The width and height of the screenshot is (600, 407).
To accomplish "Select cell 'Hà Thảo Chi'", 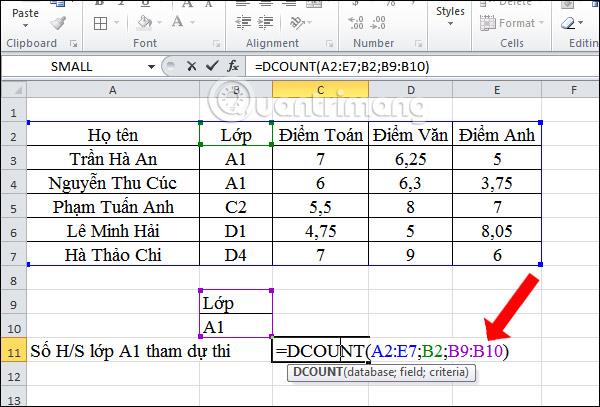I will click(113, 254).
